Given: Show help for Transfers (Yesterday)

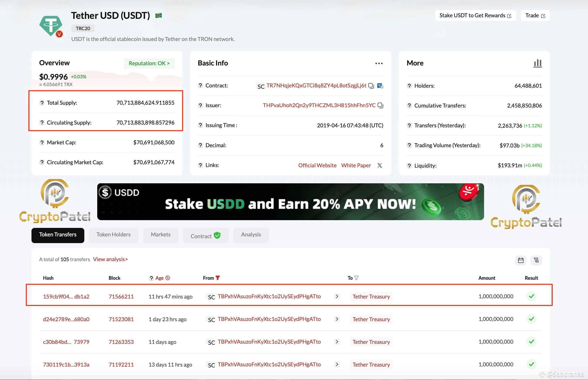Looking at the screenshot, I should point(409,125).
